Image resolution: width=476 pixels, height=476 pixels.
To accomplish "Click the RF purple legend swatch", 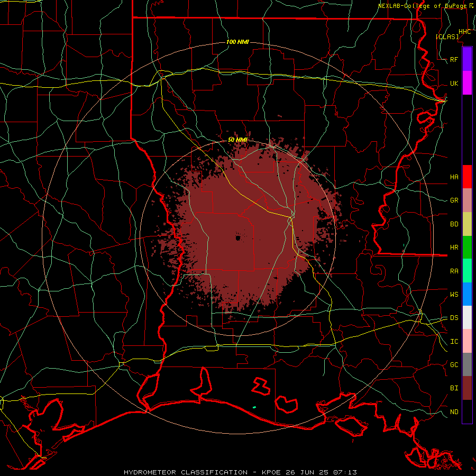I will pos(467,59).
